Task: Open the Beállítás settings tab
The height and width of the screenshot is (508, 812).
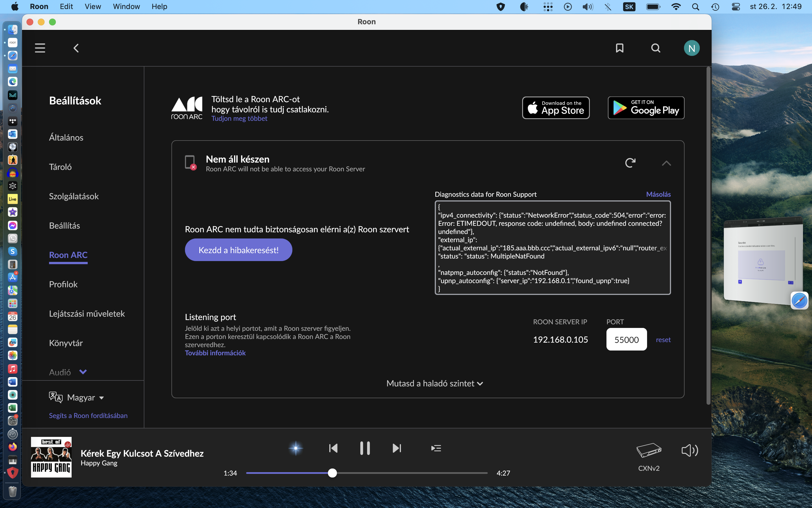Action: (64, 226)
